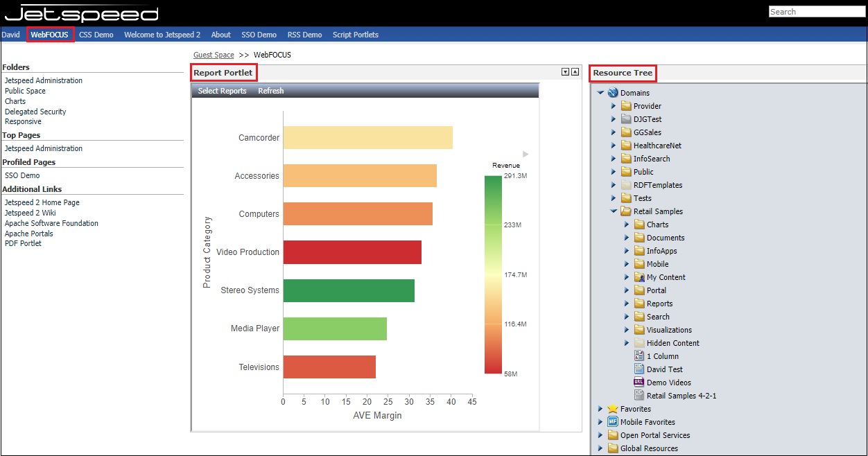868x456 pixels.
Task: Click the GGSales folder icon
Action: coord(626,132)
